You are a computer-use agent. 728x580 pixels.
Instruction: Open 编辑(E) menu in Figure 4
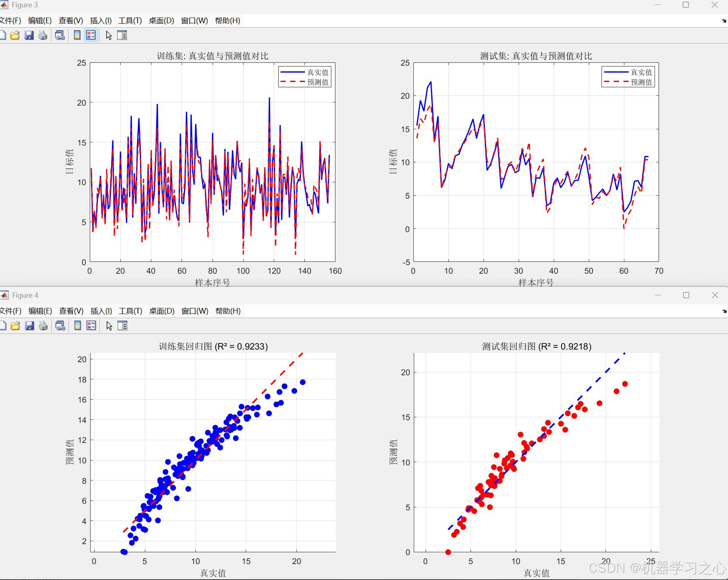pos(40,311)
